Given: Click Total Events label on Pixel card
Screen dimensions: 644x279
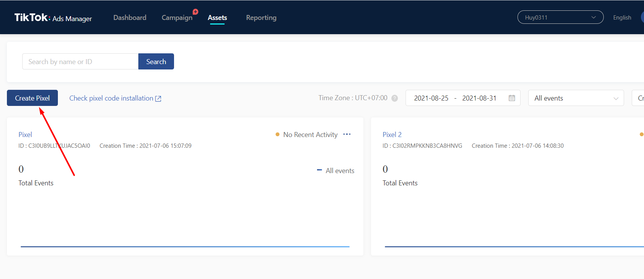Looking at the screenshot, I should [36, 183].
